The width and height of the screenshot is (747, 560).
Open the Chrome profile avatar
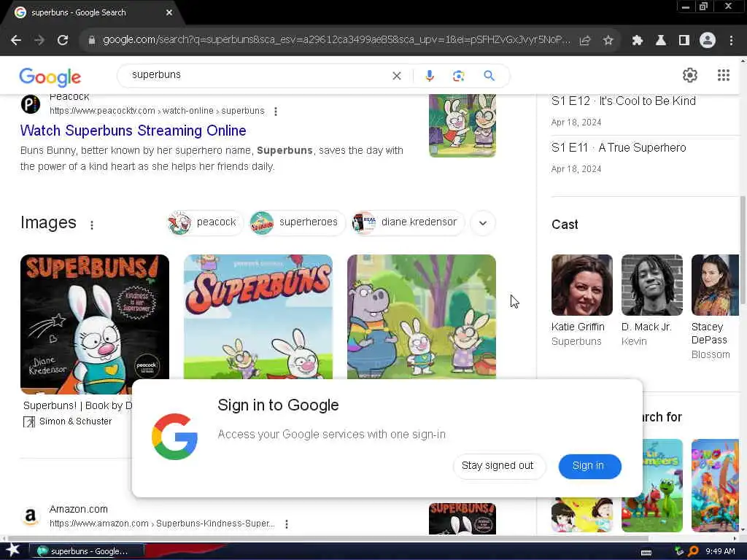pos(708,41)
